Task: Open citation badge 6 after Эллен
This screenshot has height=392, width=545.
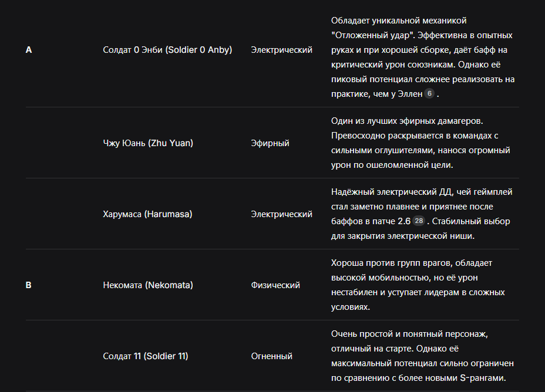Action: click(x=429, y=94)
